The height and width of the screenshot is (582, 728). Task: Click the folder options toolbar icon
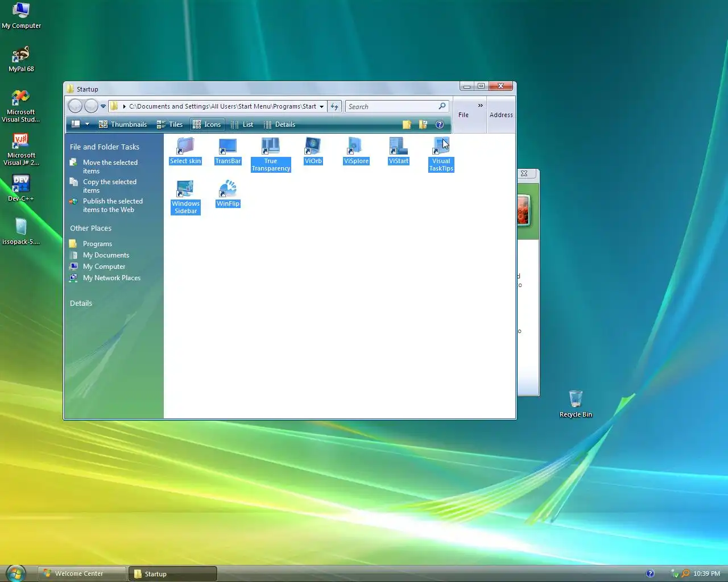(x=423, y=124)
